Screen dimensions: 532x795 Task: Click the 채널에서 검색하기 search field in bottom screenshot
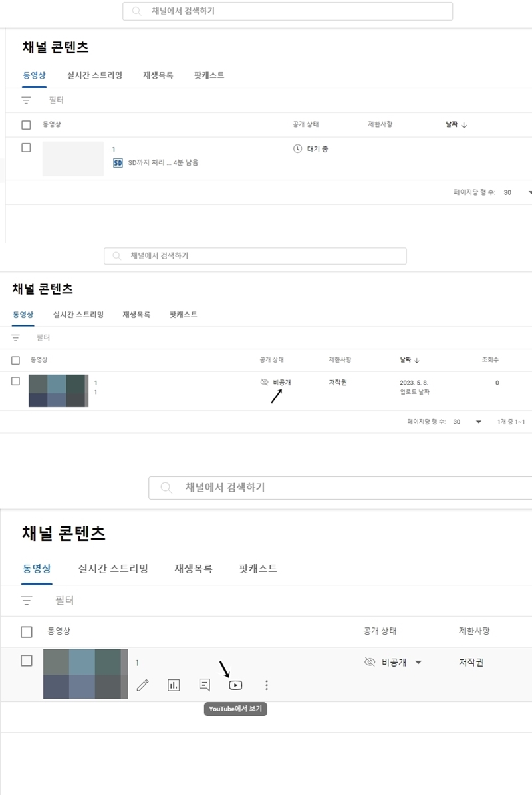pyautogui.click(x=340, y=487)
